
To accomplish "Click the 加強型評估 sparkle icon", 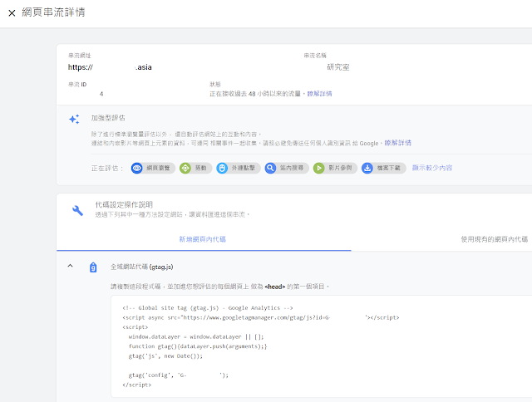I will click(x=74, y=119).
